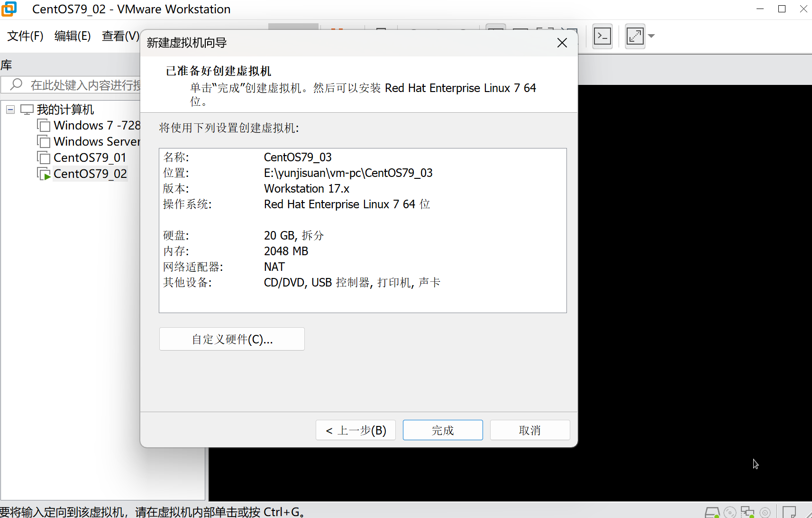Open the full screen mode dropdown arrow

(651, 36)
